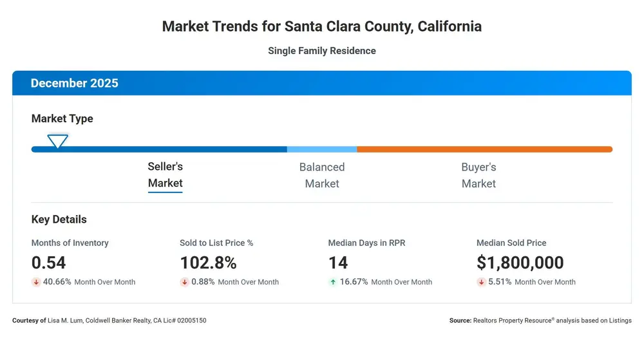Click the red down arrow under Months of Inventory
The width and height of the screenshot is (644, 338).
click(36, 282)
